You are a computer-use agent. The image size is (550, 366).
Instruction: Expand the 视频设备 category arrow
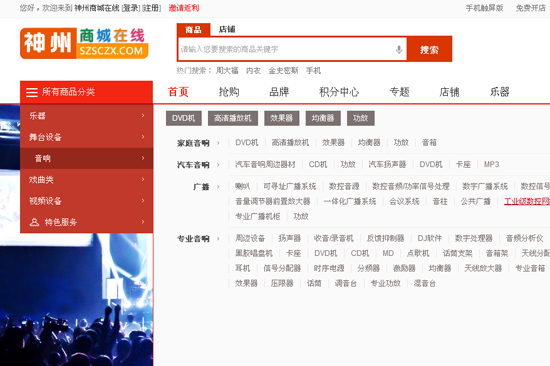tap(143, 201)
